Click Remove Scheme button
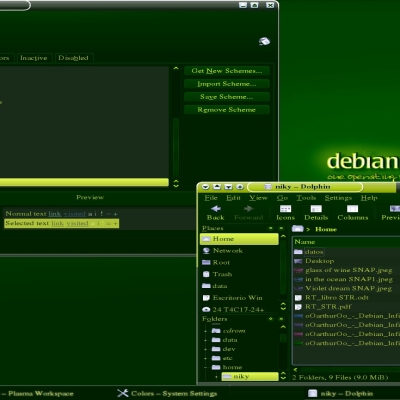Image resolution: width=400 pixels, height=400 pixels. pos(227,110)
